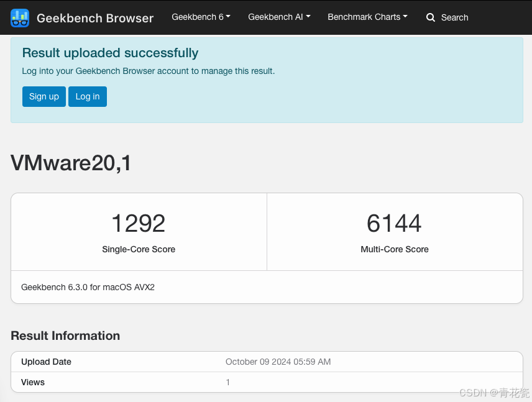Click the Geekbench 6.3.0 for macOS AVX2 text
This screenshot has width=532, height=402.
pyautogui.click(x=88, y=287)
